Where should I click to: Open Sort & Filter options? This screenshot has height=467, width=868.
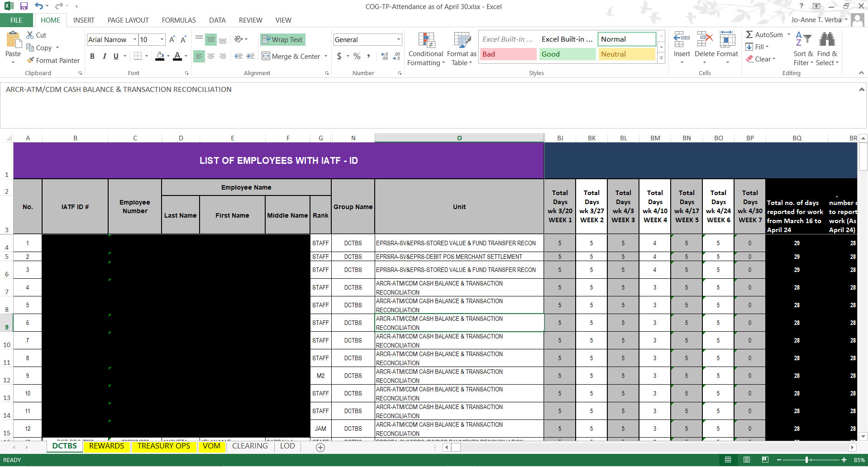803,48
